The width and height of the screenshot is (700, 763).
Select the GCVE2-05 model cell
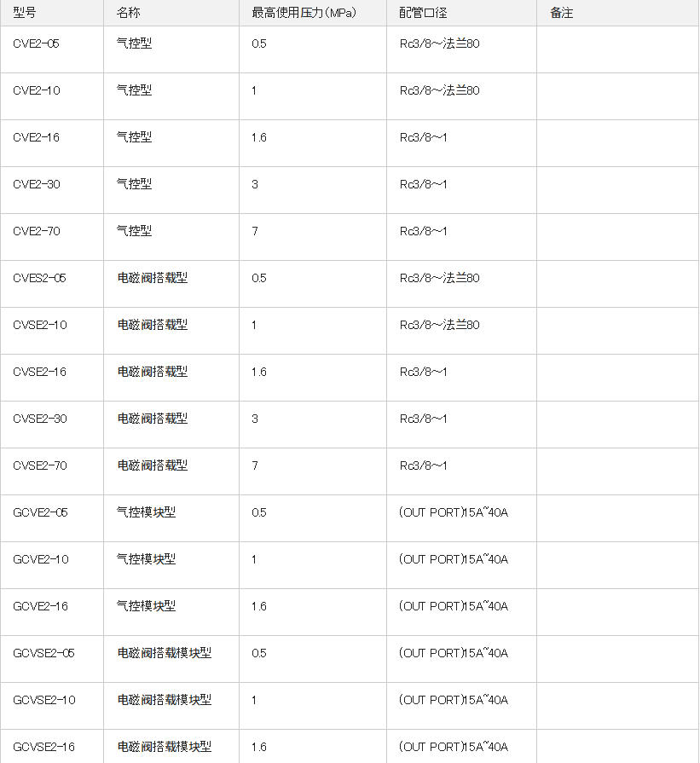pos(40,512)
